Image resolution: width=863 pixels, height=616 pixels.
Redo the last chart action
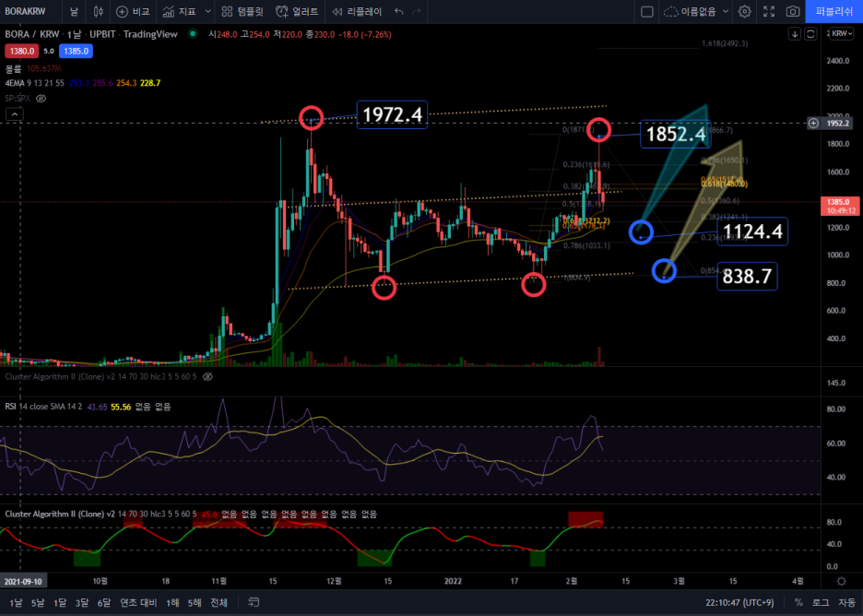(x=417, y=11)
